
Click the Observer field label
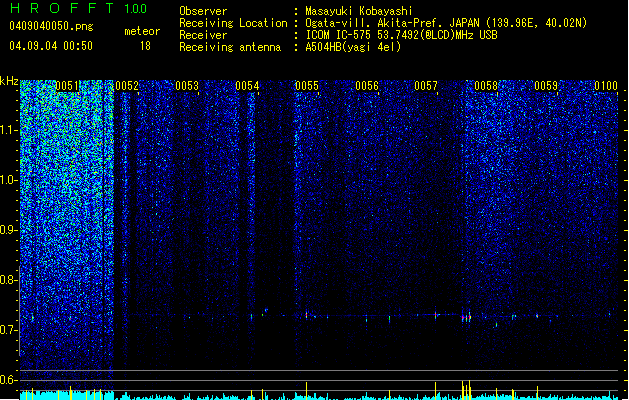(x=203, y=11)
